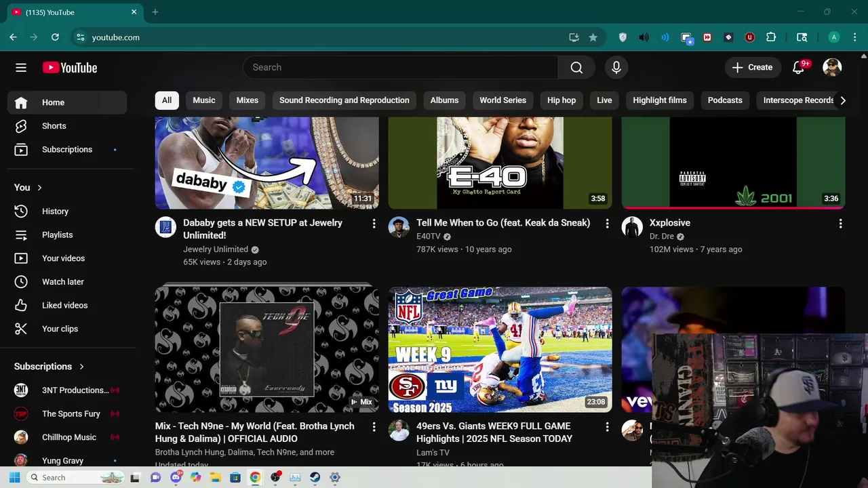Click the magnifier search button
868x488 pixels.
[576, 67]
